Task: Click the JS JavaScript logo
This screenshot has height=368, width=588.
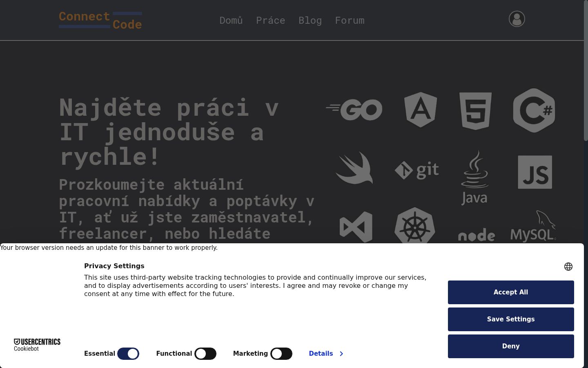Action: (x=535, y=172)
